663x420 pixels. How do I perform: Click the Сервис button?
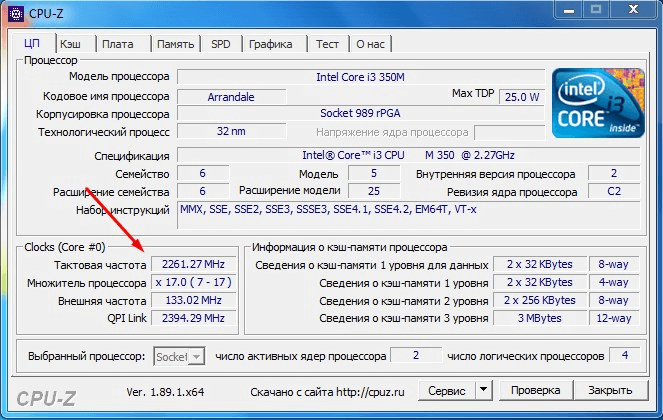point(447,390)
